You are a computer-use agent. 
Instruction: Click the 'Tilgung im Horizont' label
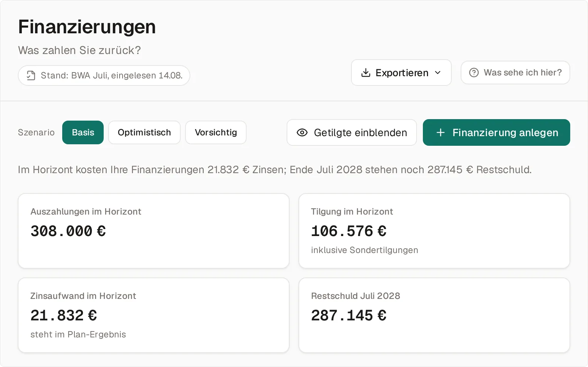pos(352,212)
